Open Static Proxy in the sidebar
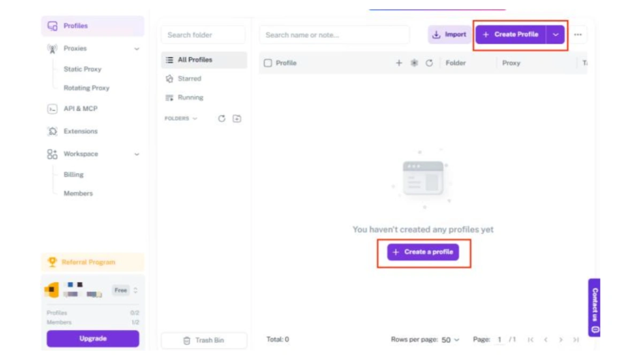Screen dimensions: 642x364 82,69
